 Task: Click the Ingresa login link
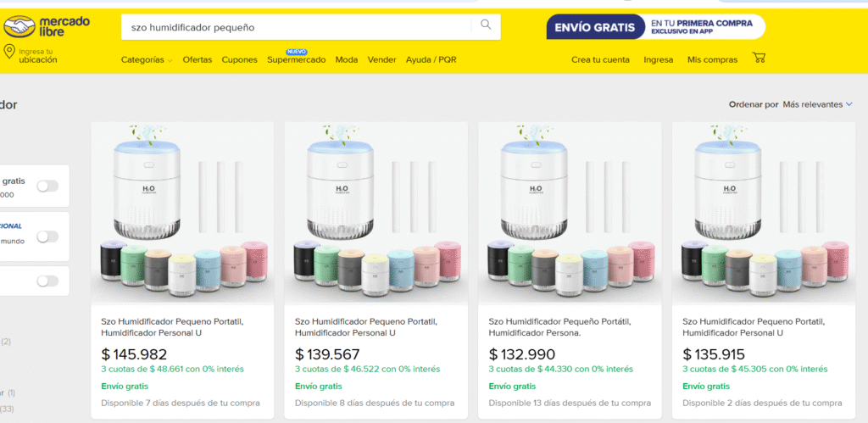(x=659, y=60)
